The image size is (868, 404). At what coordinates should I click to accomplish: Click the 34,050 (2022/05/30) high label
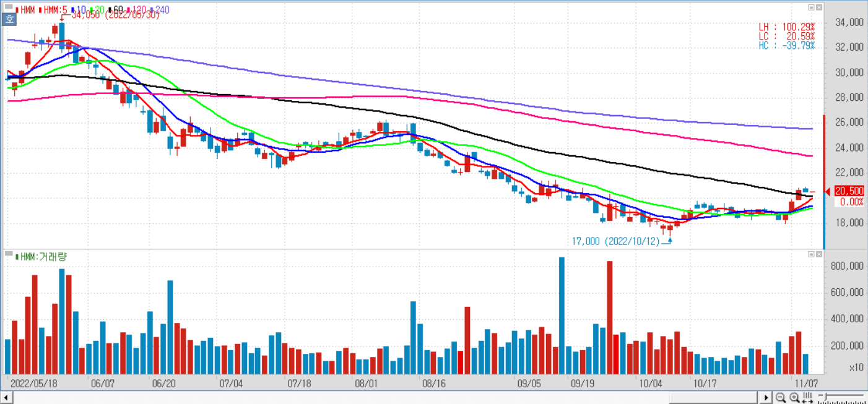click(116, 15)
